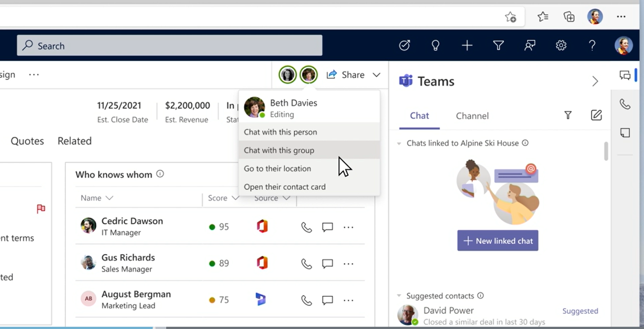Open more options for Gus Richards
Screen dimensions: 644x329
point(348,264)
